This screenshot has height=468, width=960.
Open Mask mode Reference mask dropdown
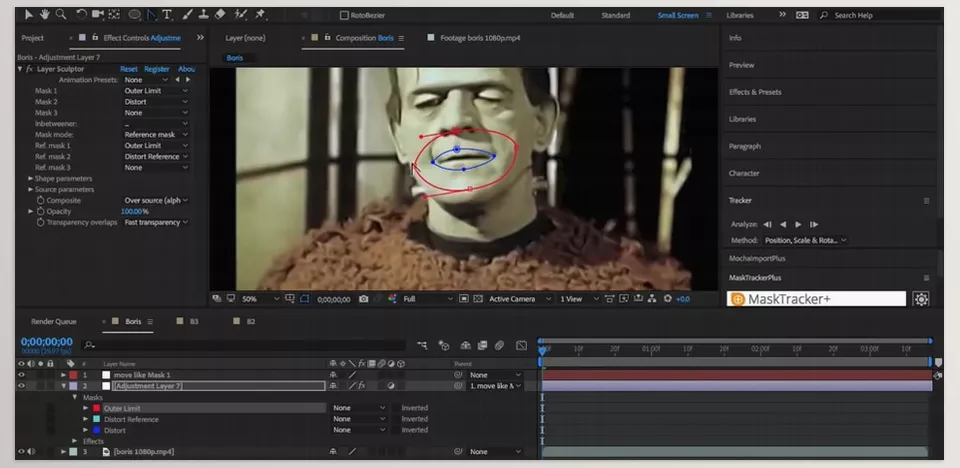coord(156,135)
